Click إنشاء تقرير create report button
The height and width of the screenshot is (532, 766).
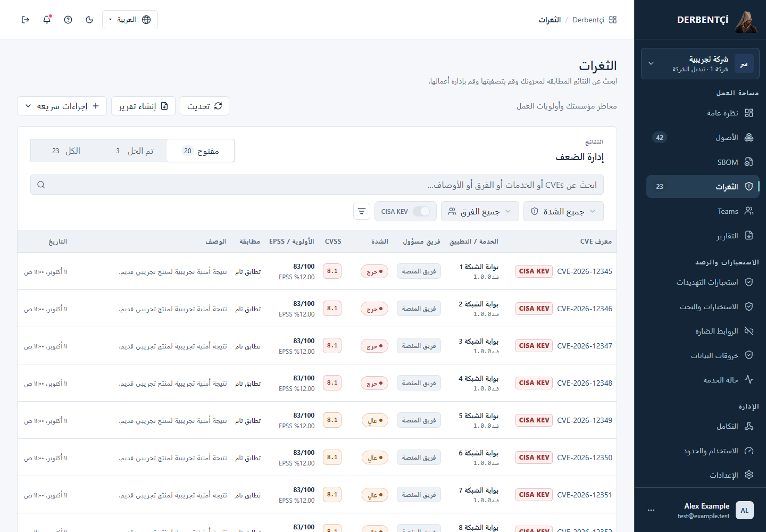143,106
